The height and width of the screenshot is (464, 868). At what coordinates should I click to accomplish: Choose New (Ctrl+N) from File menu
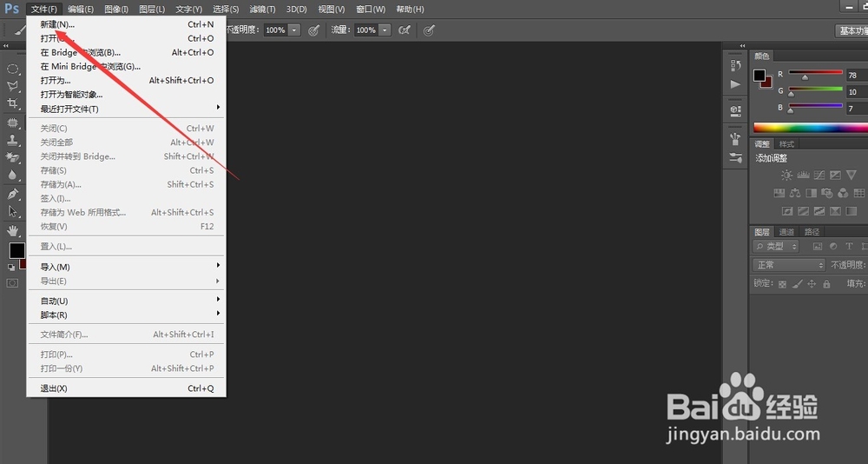coord(126,24)
